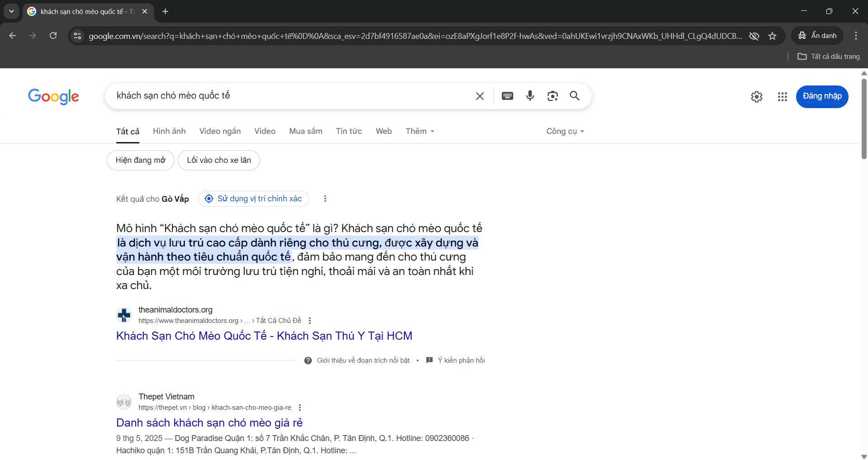
Task: Open Google quick settings gear
Action: click(x=757, y=96)
